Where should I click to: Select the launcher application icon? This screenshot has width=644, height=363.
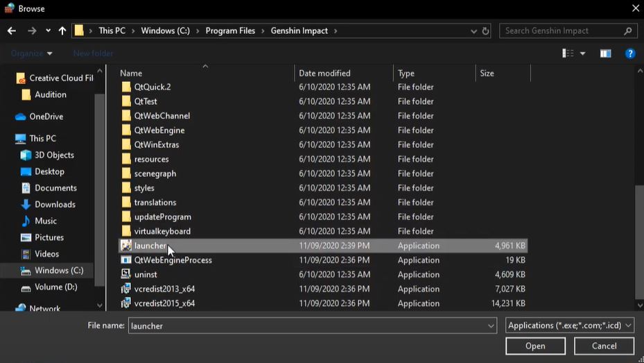pos(126,246)
